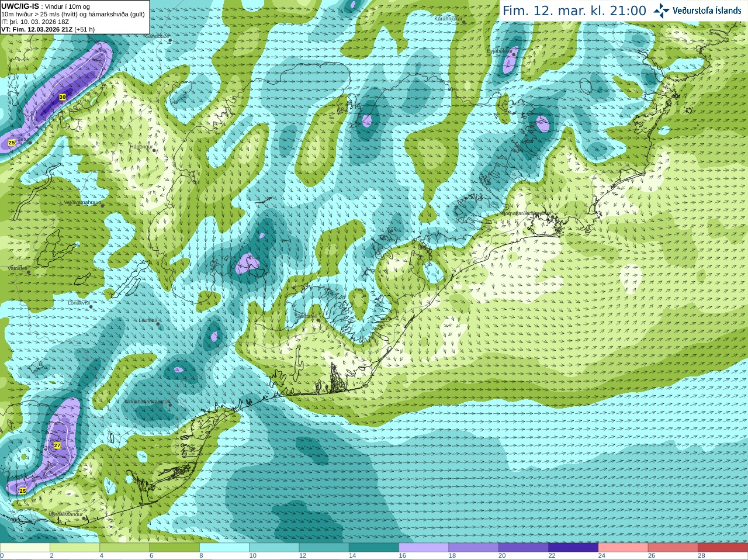Click the legend scale number 28
The width and height of the screenshot is (748, 560).
pos(702,556)
